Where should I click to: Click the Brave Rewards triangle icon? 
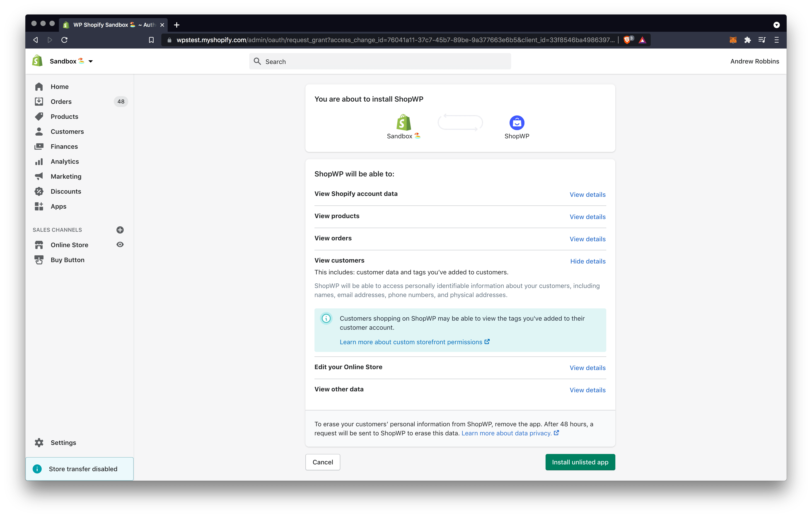pyautogui.click(x=642, y=40)
